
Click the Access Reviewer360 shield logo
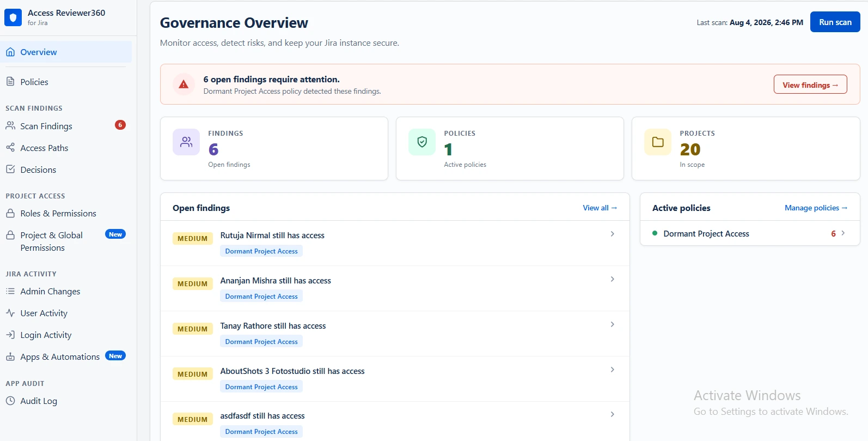pos(13,17)
